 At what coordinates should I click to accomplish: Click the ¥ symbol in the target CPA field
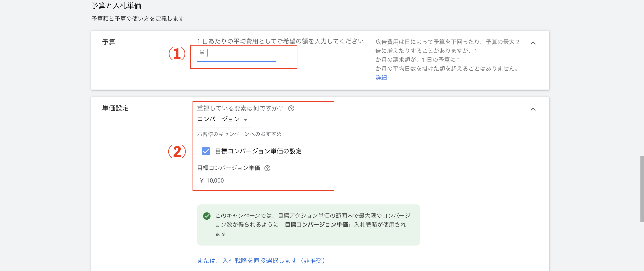pos(201,180)
